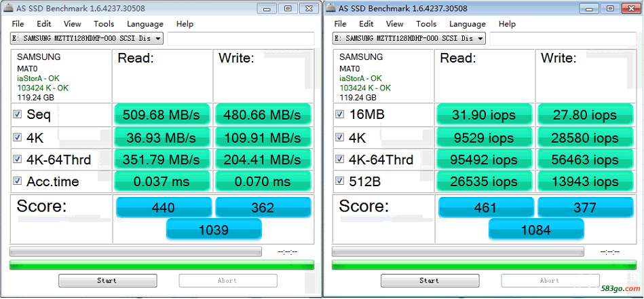Click green progress bar in left window
Screen dimensions: 644x299
click(162, 265)
